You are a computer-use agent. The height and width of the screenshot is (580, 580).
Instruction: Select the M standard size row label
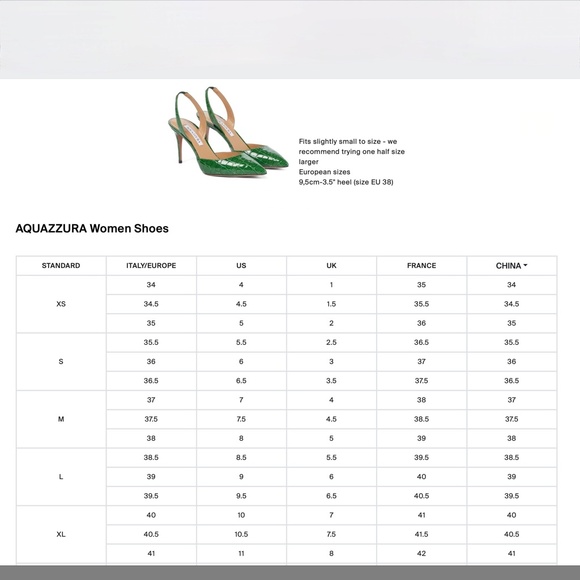pyautogui.click(x=61, y=419)
